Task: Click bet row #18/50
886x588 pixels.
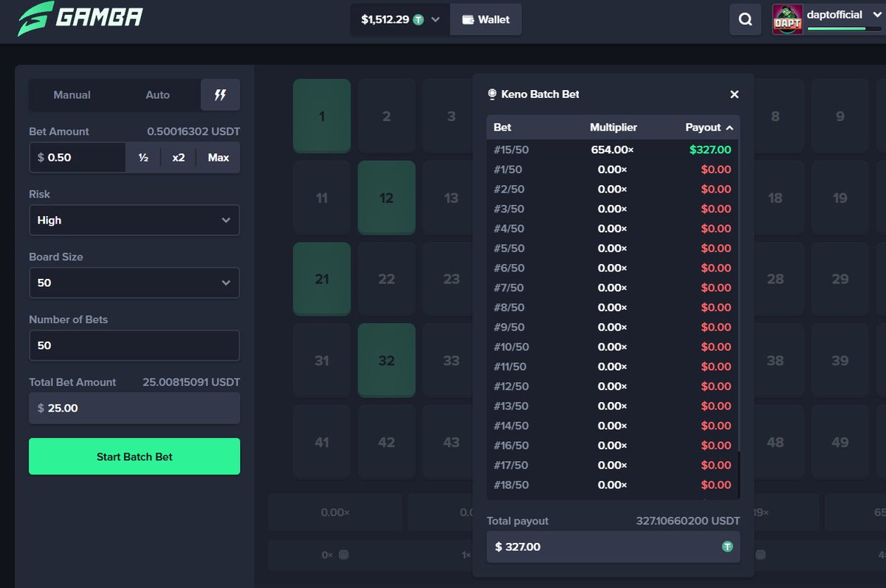Action: click(612, 485)
